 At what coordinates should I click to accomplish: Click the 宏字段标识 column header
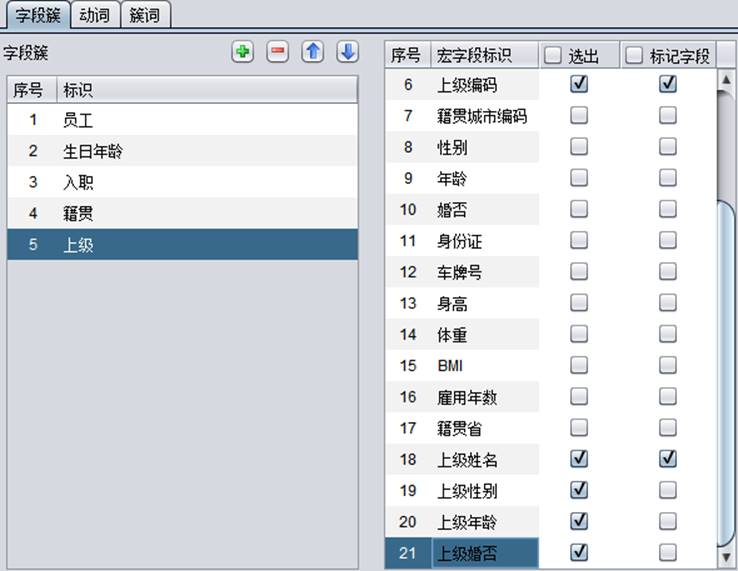tap(475, 56)
